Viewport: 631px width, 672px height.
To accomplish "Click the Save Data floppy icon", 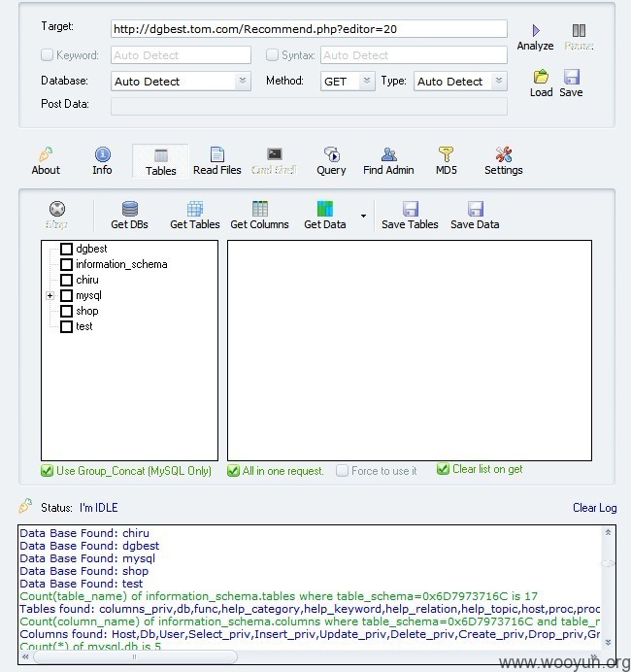I will (x=475, y=209).
